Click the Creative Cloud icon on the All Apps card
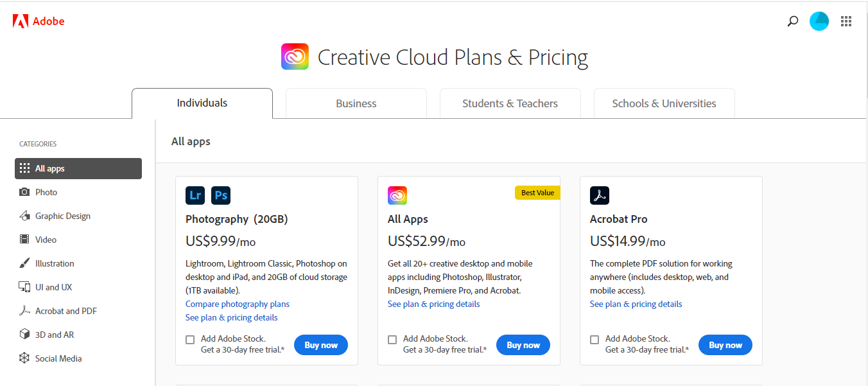The image size is (868, 386). click(x=397, y=195)
